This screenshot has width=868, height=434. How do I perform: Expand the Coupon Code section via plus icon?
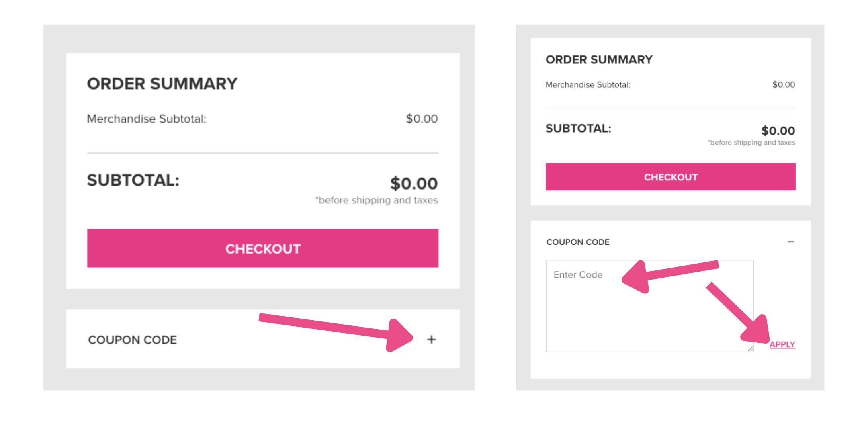431,340
